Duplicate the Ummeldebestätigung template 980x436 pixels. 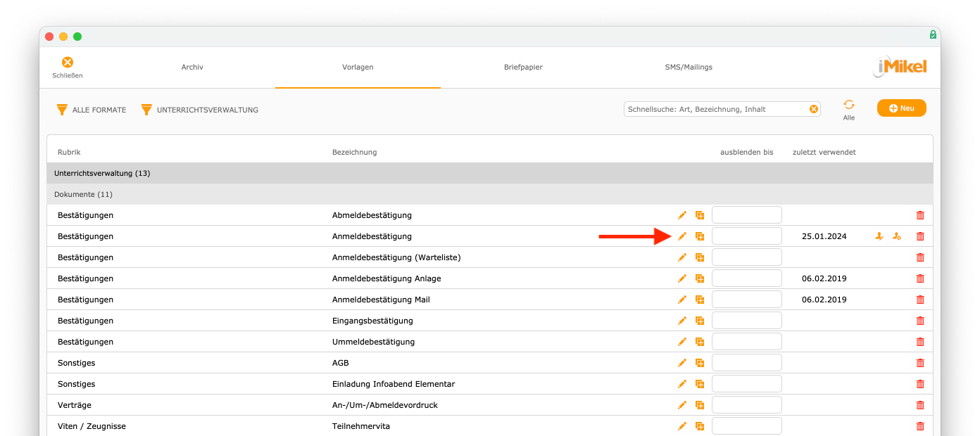[x=700, y=342]
